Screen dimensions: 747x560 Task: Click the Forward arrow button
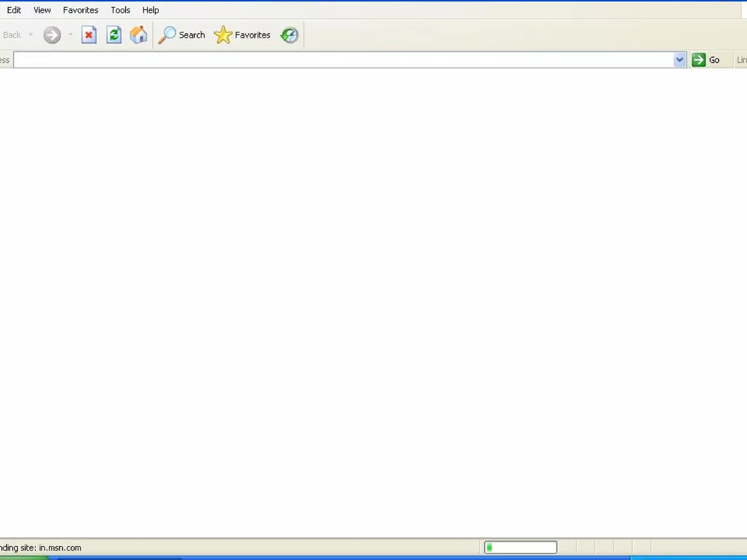(52, 35)
